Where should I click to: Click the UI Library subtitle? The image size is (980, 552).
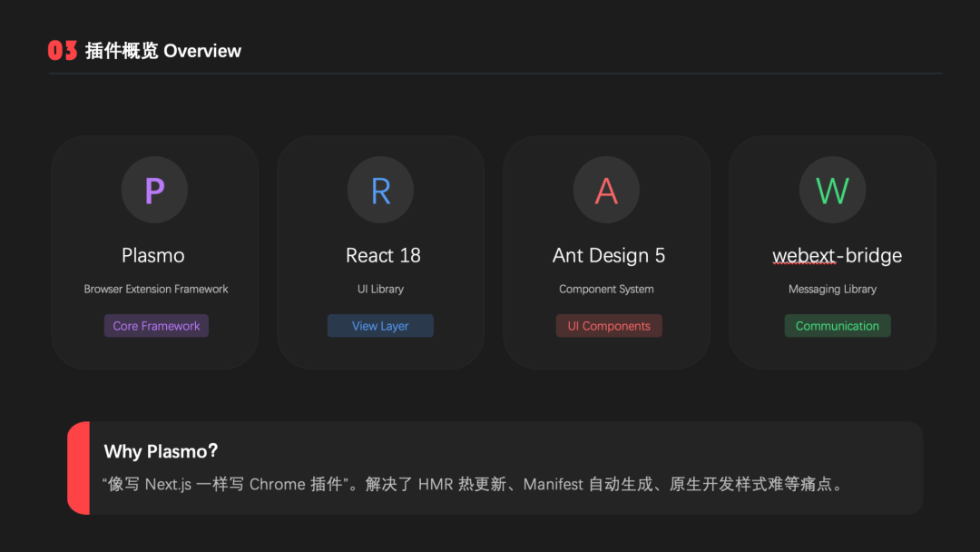tap(380, 289)
